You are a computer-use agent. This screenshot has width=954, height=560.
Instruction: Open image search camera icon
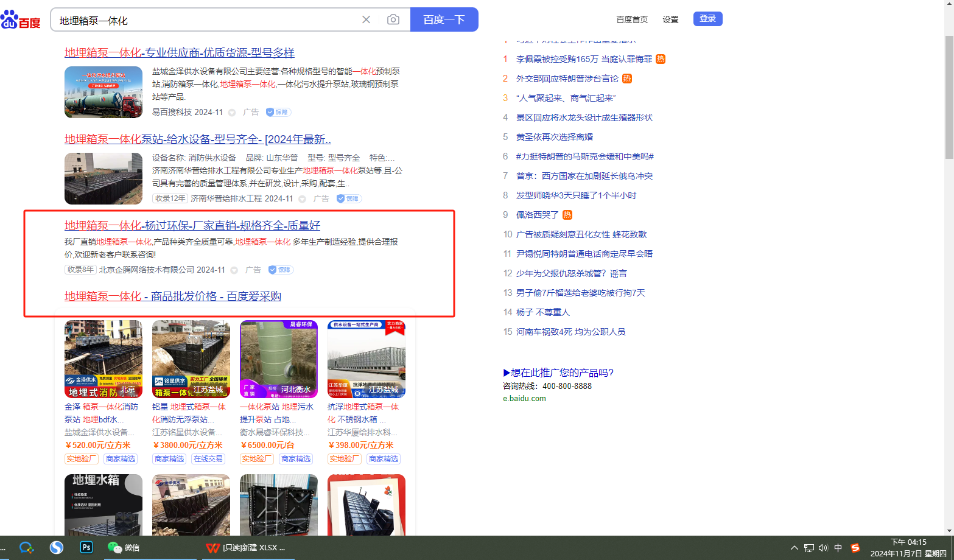pos(393,19)
